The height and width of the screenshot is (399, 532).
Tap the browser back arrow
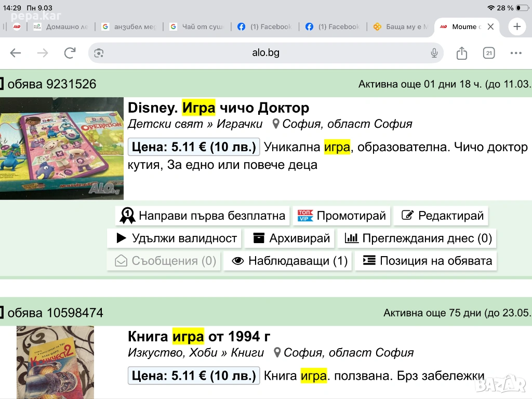(16, 53)
